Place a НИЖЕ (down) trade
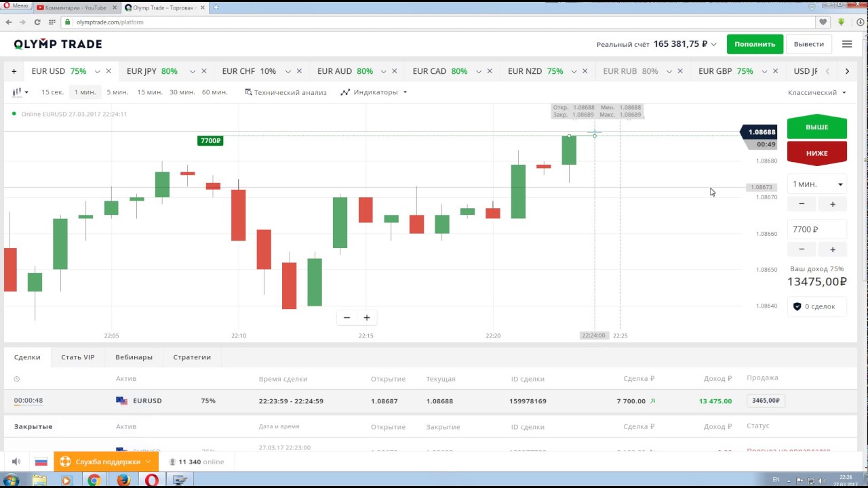Image resolution: width=868 pixels, height=488 pixels. pos(817,153)
